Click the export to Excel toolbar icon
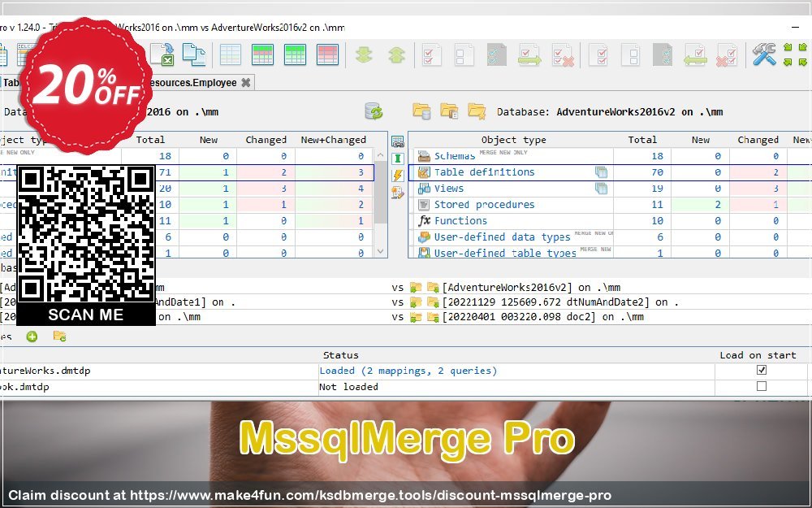Screen dimensions: 812x508 pos(162,54)
